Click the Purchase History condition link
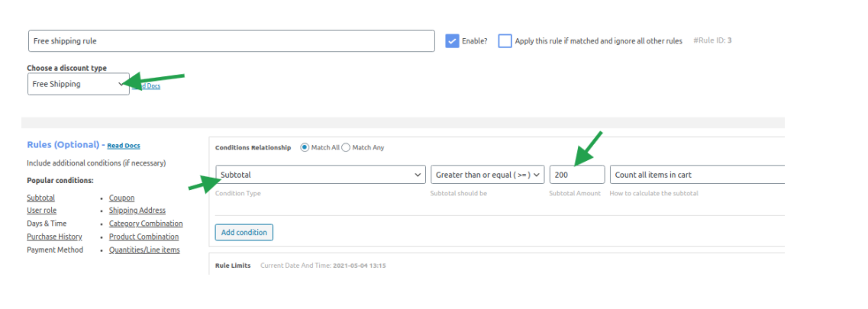This screenshot has height=309, width=868. coord(54,237)
